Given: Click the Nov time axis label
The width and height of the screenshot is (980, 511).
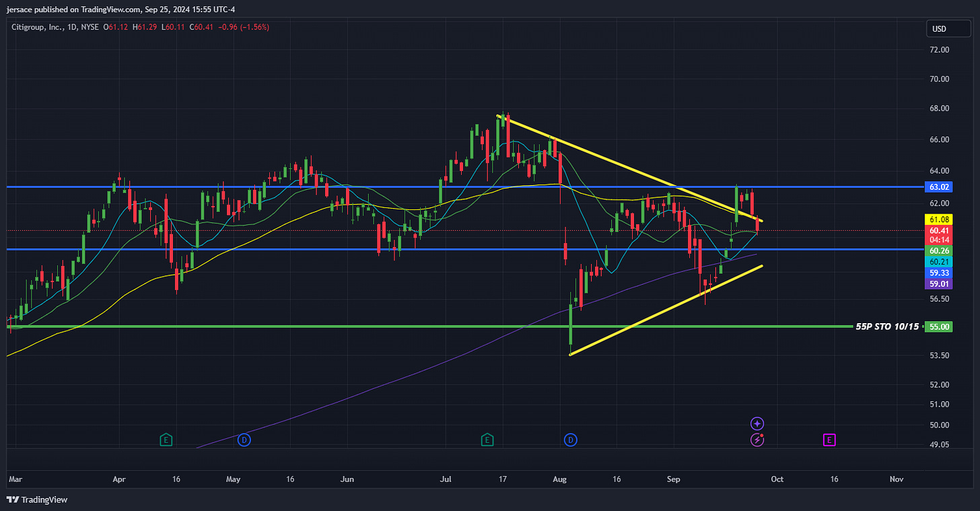Looking at the screenshot, I should tap(896, 479).
